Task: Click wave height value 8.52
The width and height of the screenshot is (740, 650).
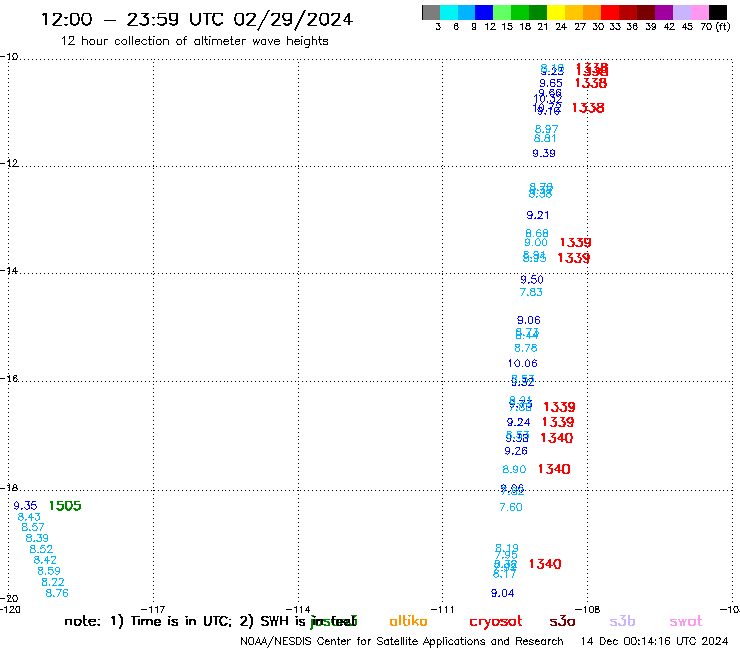Action: pyautogui.click(x=41, y=549)
